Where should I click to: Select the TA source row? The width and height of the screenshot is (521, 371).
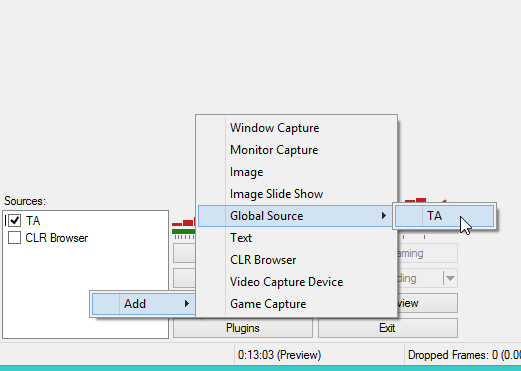point(85,221)
